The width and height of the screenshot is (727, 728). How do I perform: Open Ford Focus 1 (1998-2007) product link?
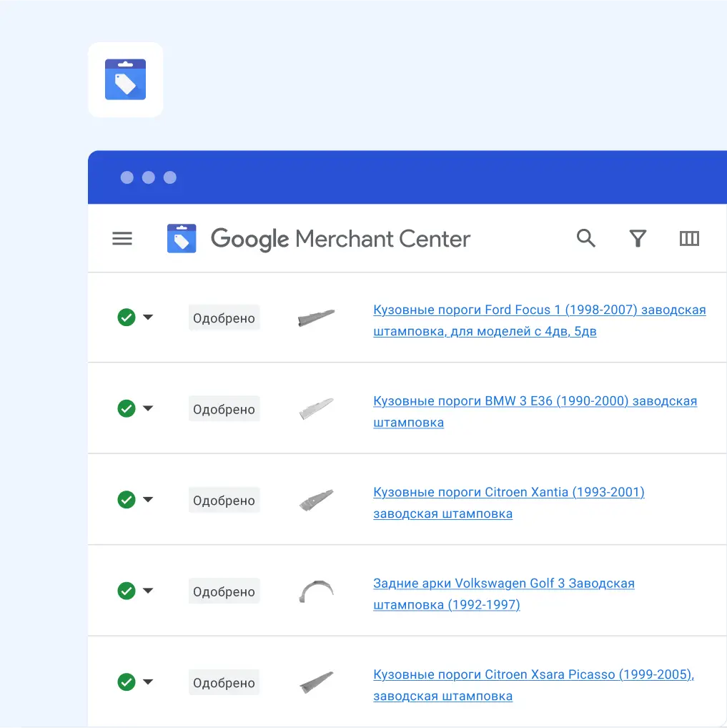[539, 310]
